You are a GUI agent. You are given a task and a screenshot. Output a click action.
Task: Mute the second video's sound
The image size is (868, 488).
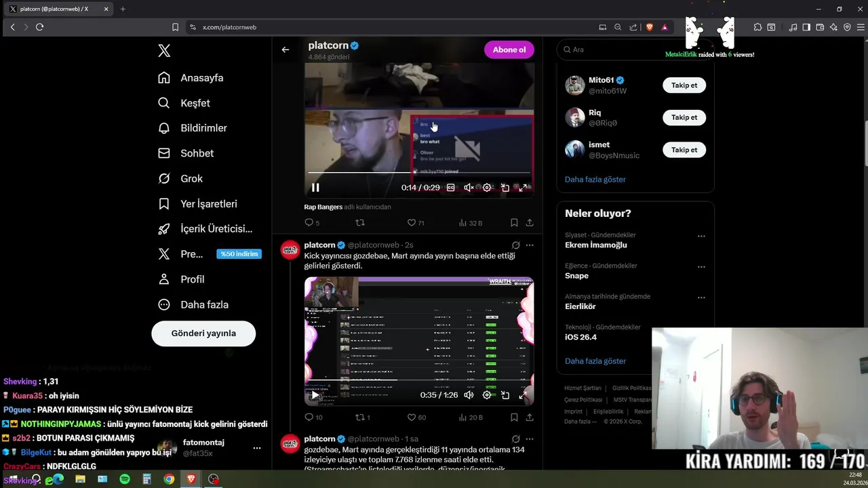point(469,395)
